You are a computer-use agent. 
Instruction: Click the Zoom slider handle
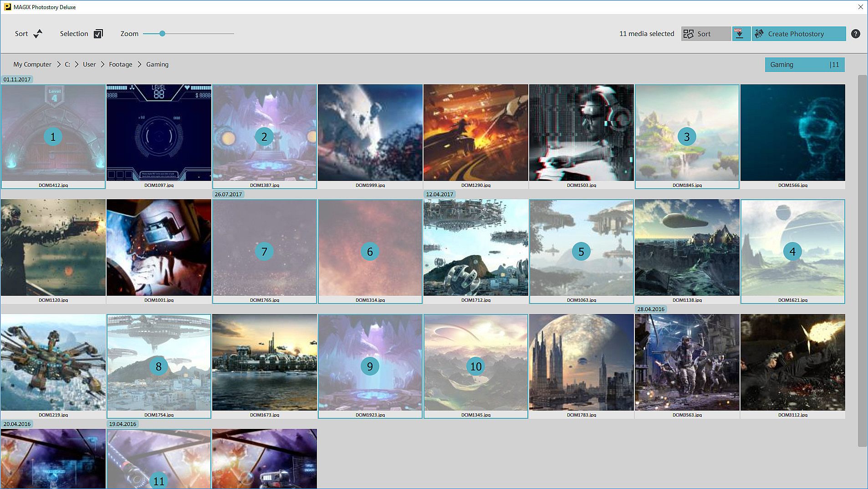coord(162,33)
